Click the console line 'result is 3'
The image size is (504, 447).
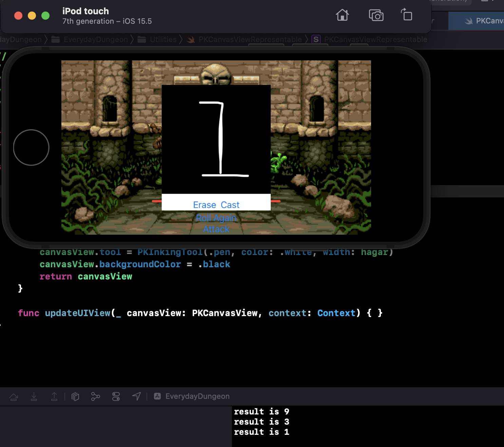[261, 422]
